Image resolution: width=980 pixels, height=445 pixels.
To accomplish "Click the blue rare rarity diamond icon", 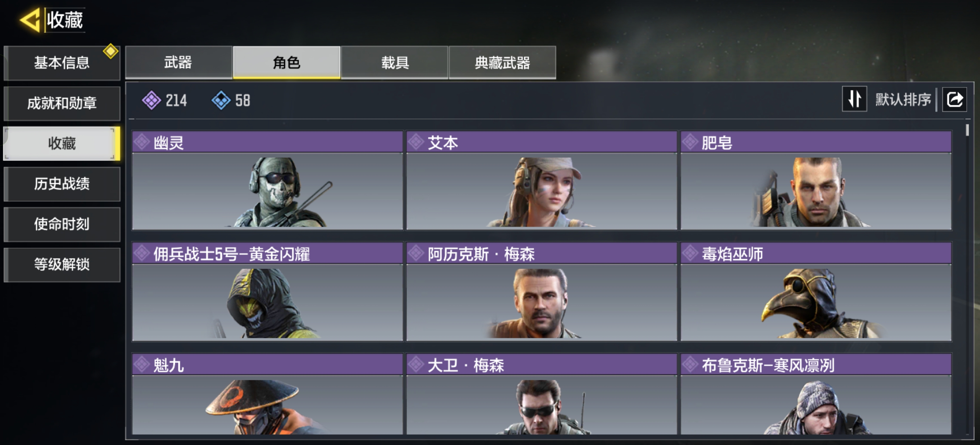I will [x=221, y=100].
